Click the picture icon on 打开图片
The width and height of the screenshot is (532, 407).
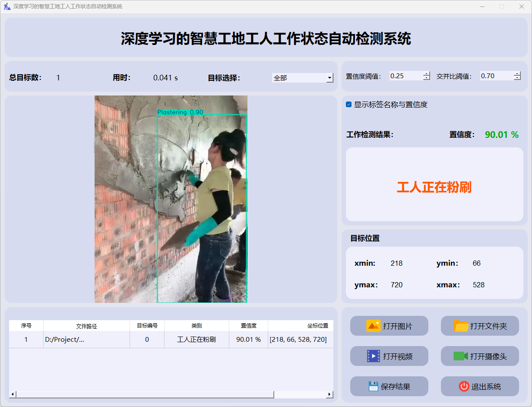point(373,326)
